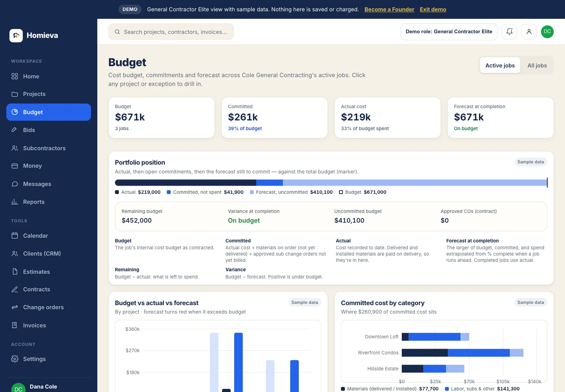Go to the Contracts page
565x392 pixels.
(49, 289)
